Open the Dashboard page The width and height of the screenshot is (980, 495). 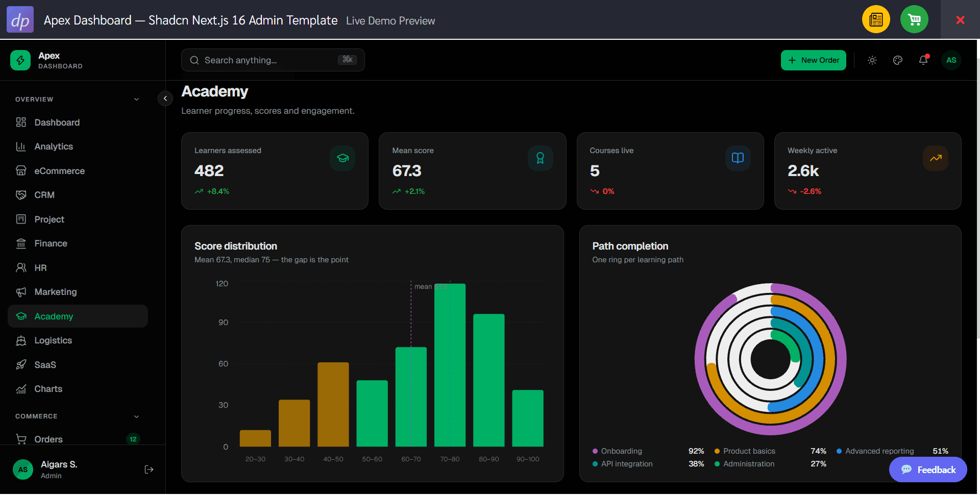tap(78, 122)
